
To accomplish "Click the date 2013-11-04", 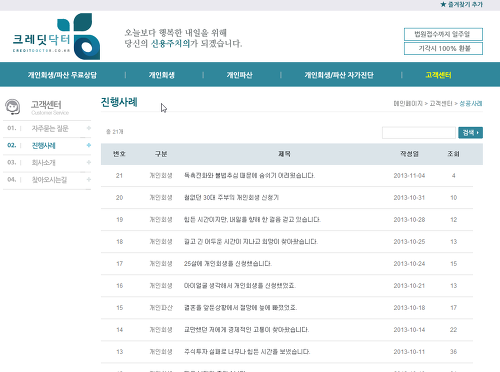I will (x=409, y=176).
